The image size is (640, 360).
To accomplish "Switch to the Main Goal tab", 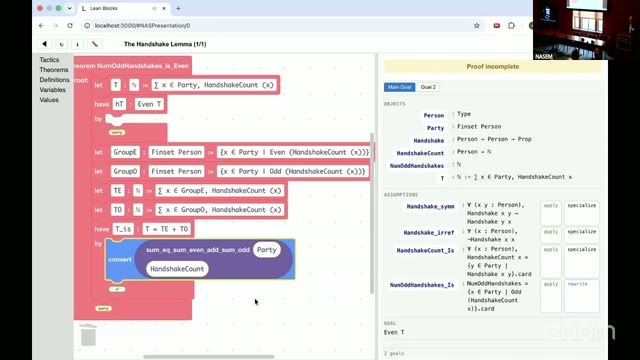I will [400, 87].
